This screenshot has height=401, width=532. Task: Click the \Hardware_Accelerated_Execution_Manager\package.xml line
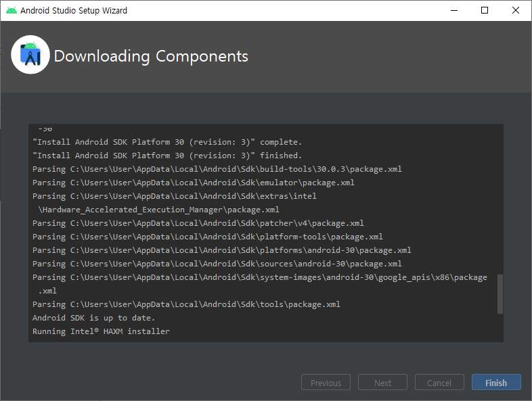pos(159,210)
